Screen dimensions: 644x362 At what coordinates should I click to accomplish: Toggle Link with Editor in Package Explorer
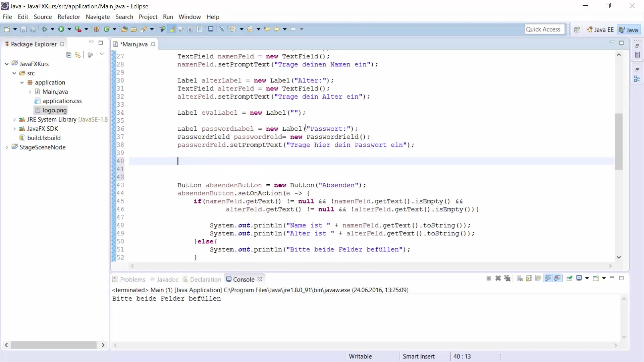78,55
